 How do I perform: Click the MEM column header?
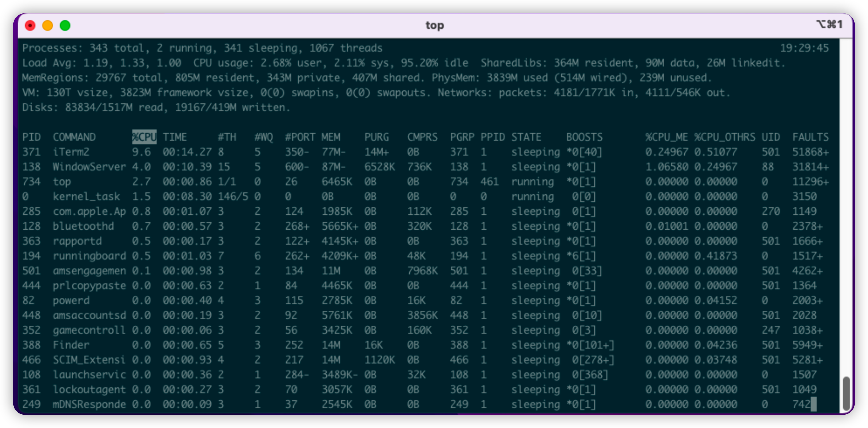(x=331, y=137)
